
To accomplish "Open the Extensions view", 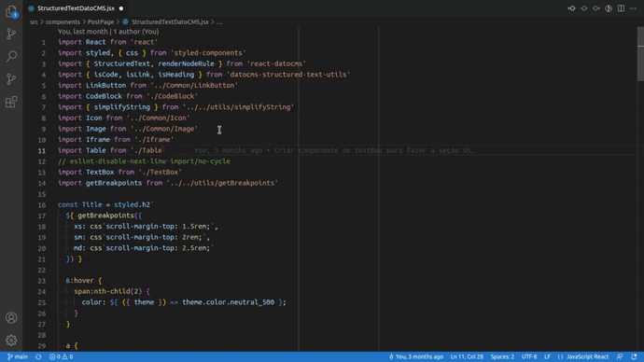I will point(11,102).
